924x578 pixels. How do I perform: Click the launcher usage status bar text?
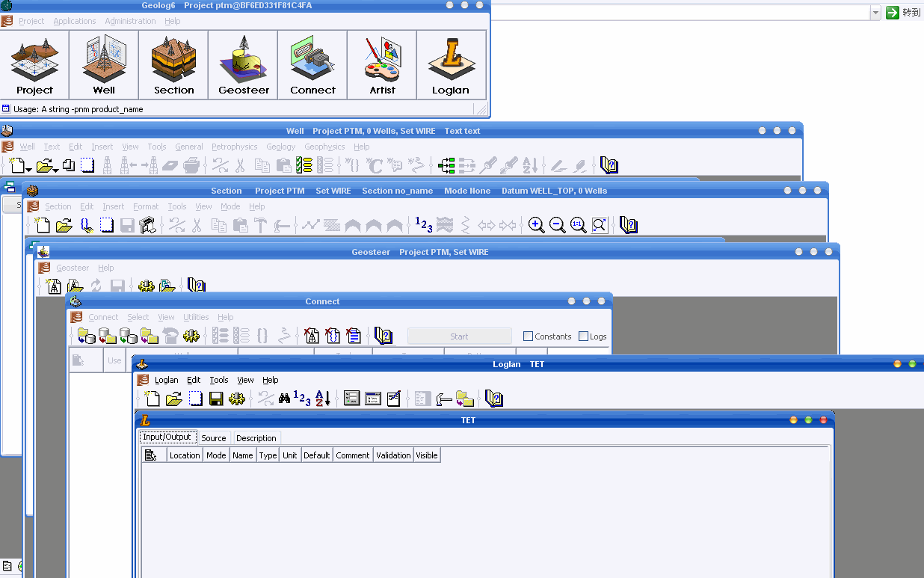[78, 109]
